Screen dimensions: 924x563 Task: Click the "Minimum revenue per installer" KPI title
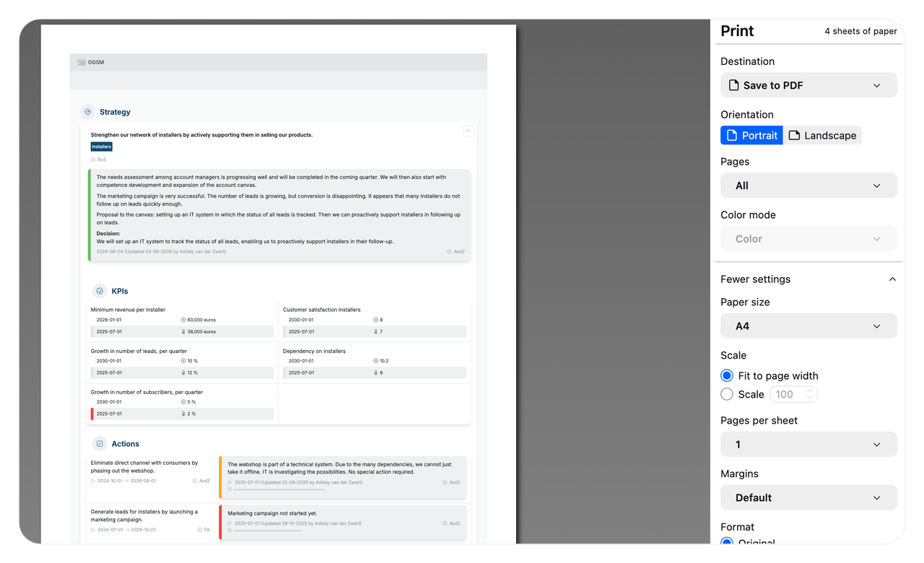(x=128, y=310)
